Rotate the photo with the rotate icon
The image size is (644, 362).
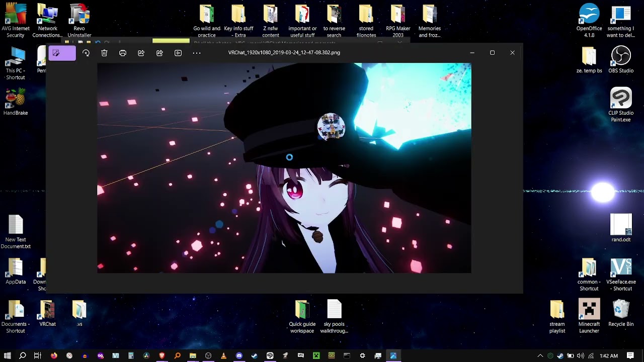tap(86, 53)
